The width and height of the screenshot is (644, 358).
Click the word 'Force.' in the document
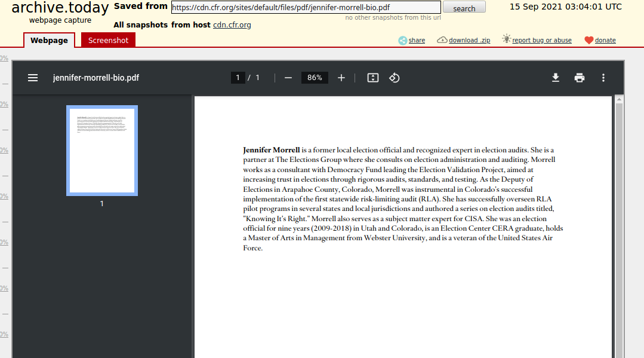tap(252, 247)
